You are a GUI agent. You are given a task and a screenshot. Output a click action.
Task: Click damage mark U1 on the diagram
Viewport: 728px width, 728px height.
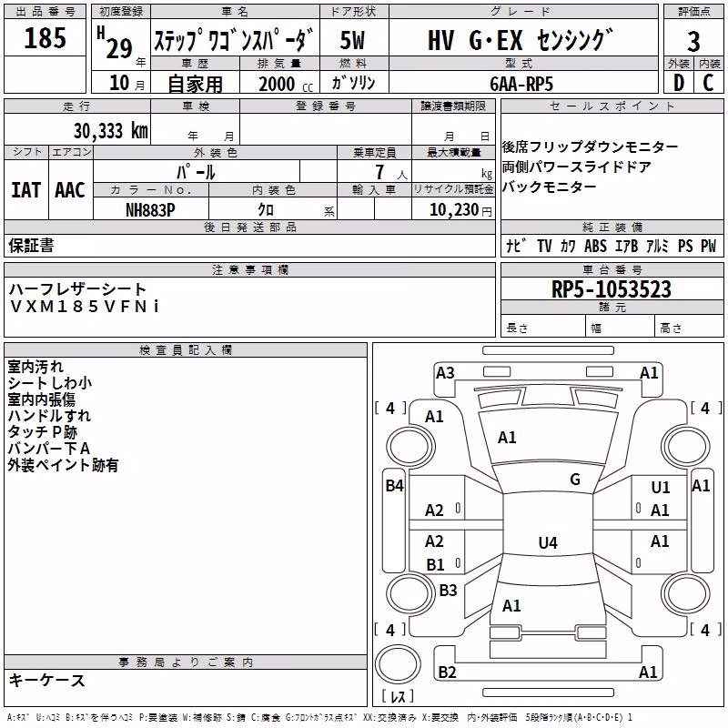coord(661,488)
